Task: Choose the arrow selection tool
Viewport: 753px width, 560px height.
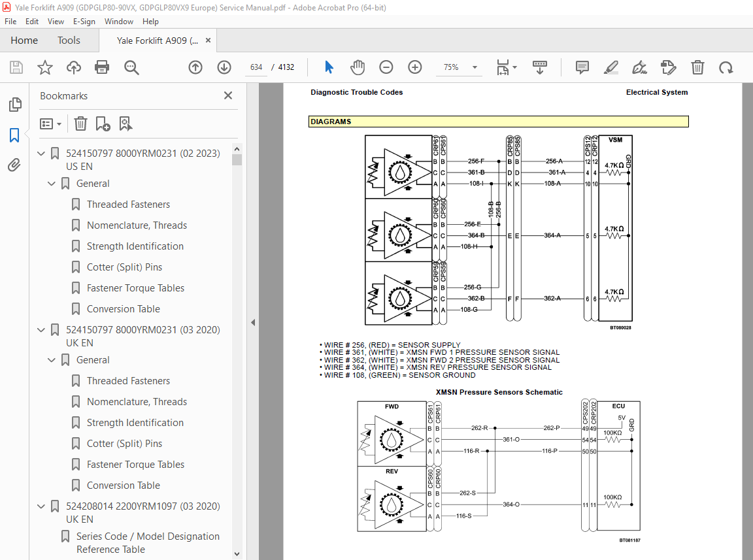Action: pyautogui.click(x=329, y=67)
